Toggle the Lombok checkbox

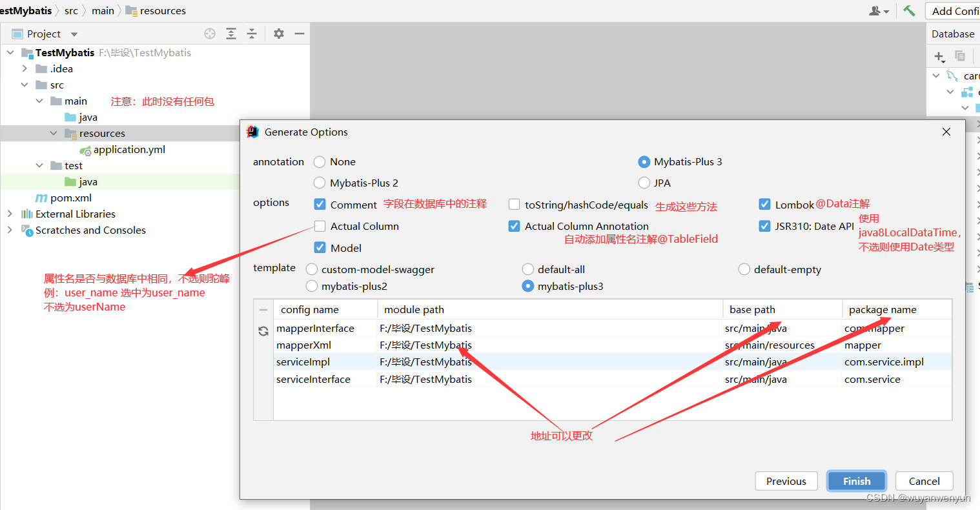764,205
